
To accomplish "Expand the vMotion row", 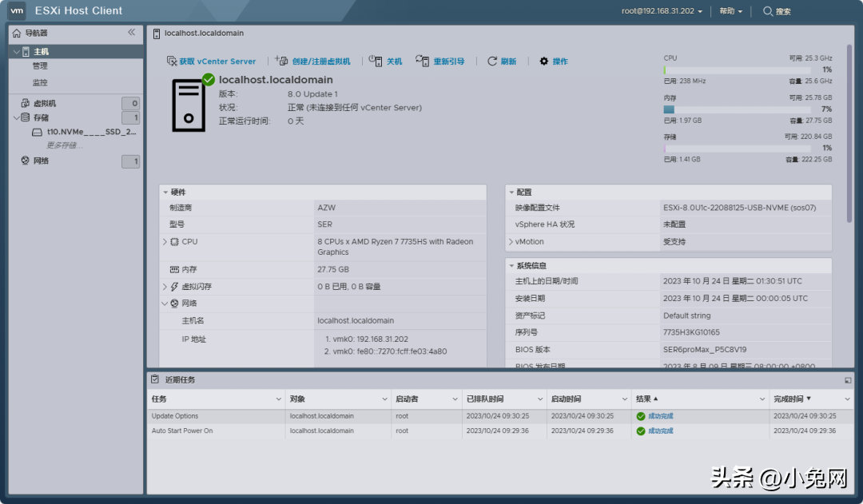I will (511, 241).
